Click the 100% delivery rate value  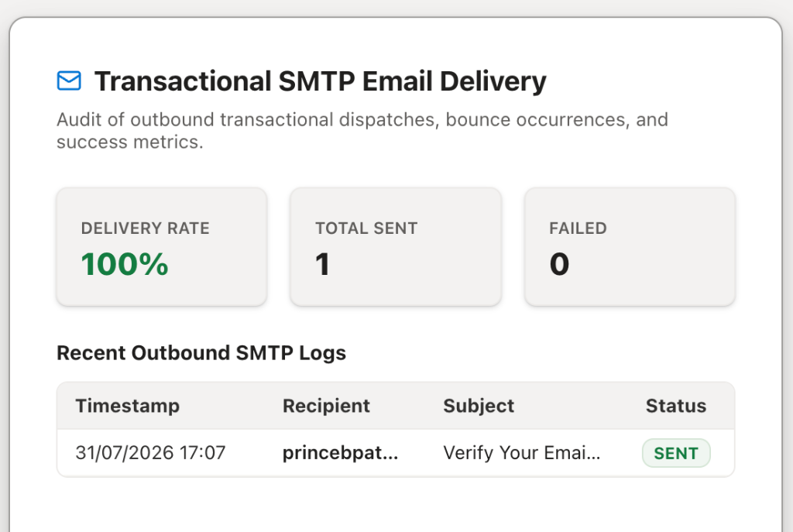coord(125,264)
